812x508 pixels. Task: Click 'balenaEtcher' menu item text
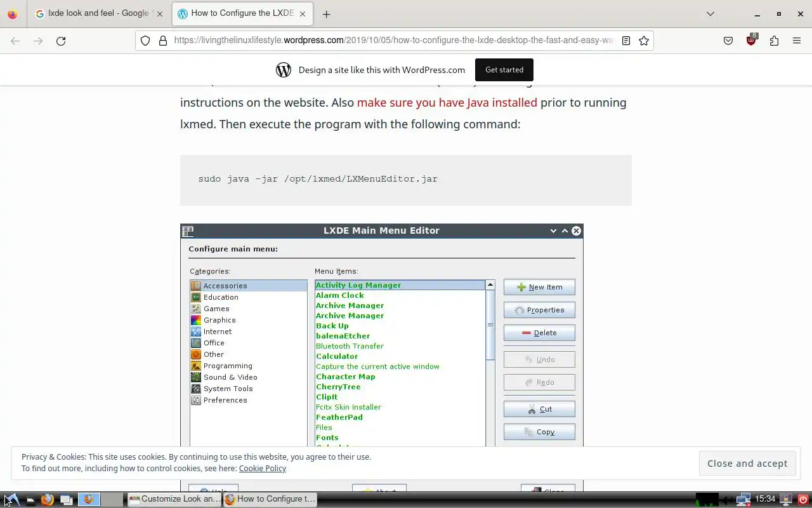click(x=343, y=336)
